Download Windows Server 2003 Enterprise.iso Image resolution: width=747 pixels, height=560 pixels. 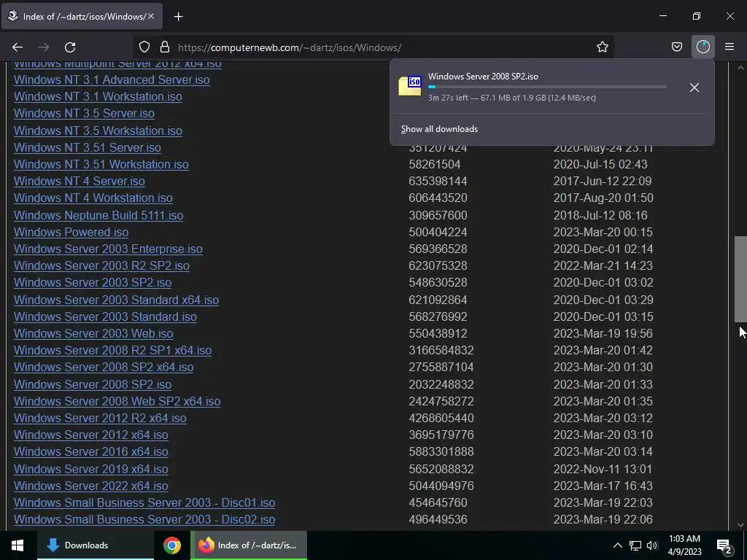point(108,249)
